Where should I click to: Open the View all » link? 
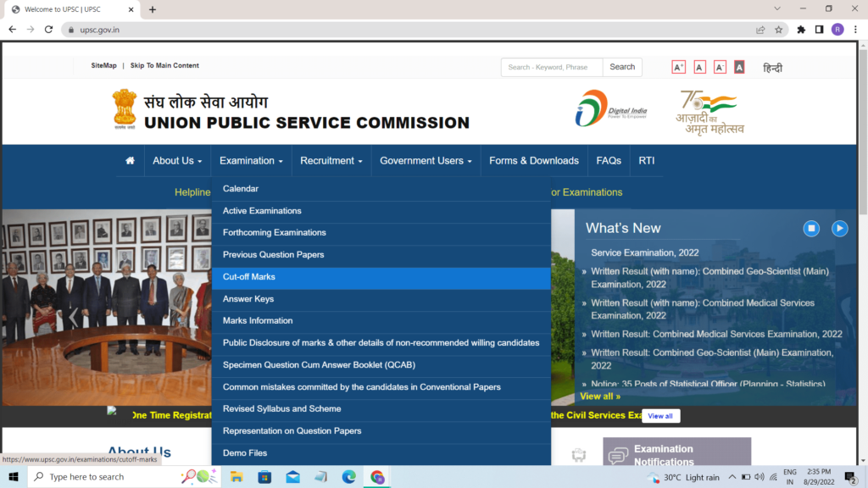600,396
